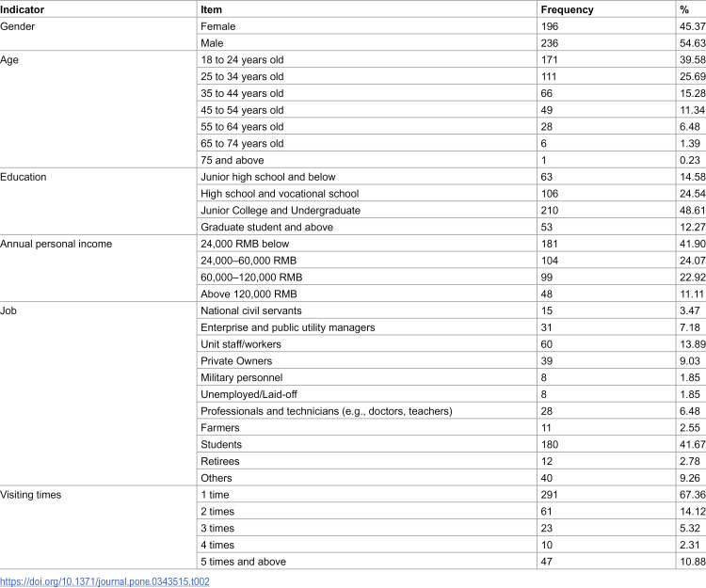Select the Male item cell

[x=212, y=43]
